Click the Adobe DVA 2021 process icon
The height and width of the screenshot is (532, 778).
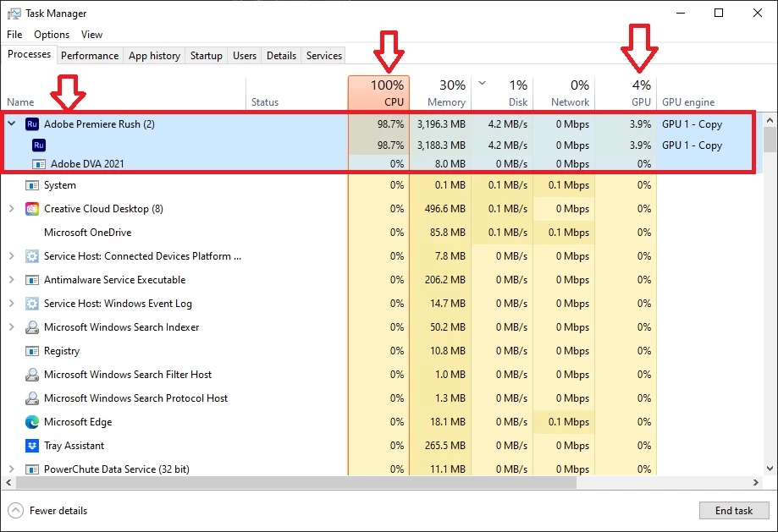tap(39, 164)
